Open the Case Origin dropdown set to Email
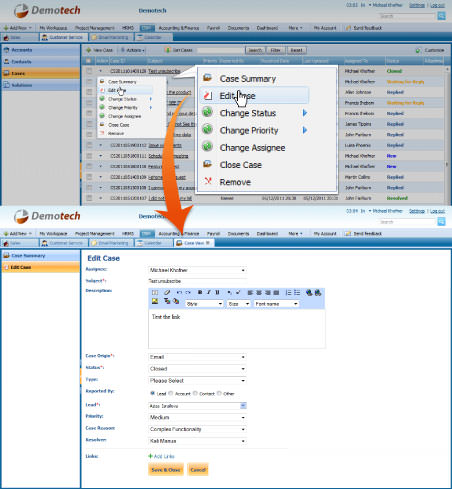452x489 pixels. (197, 357)
